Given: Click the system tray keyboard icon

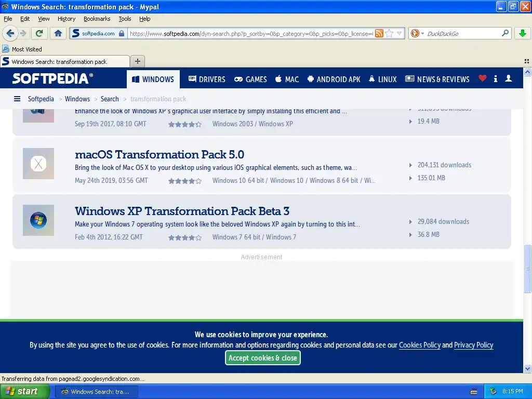Looking at the screenshot, I should 474,392.
